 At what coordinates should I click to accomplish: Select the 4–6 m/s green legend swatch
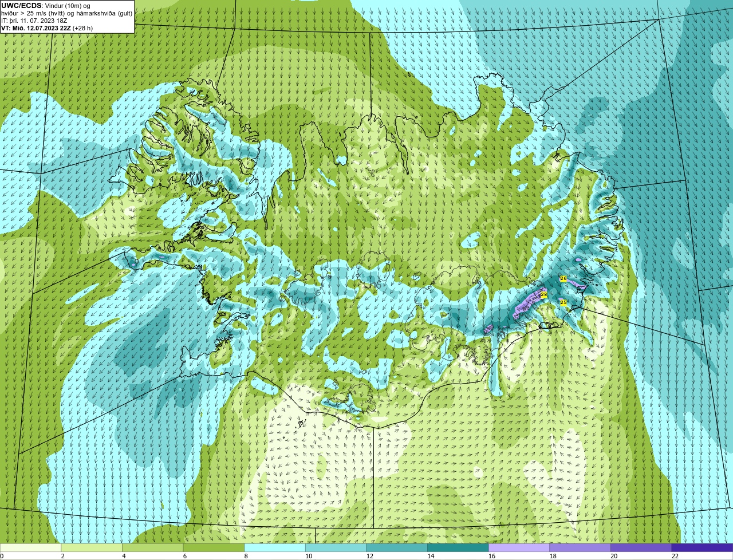[x=153, y=547]
